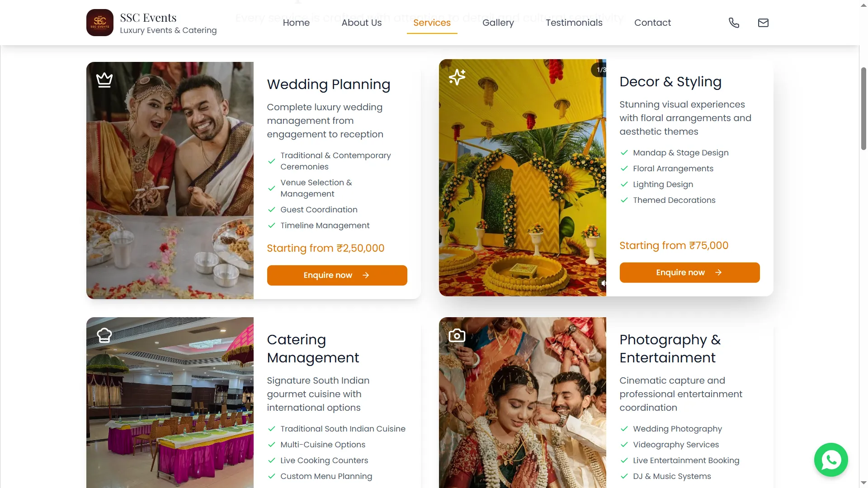The width and height of the screenshot is (868, 488).
Task: Click 'Luxury Events & Catering' tagline
Action: [x=168, y=30]
